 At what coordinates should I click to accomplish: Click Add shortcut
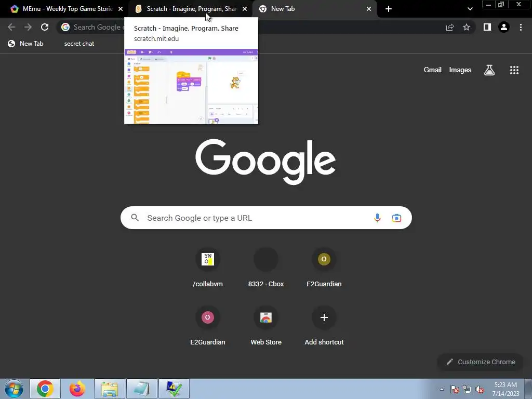click(324, 326)
